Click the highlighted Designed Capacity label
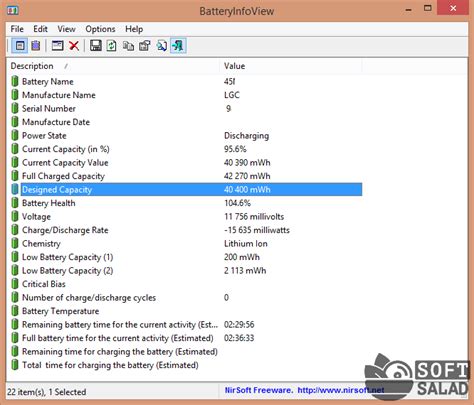This screenshot has height=405, width=474. 57,190
